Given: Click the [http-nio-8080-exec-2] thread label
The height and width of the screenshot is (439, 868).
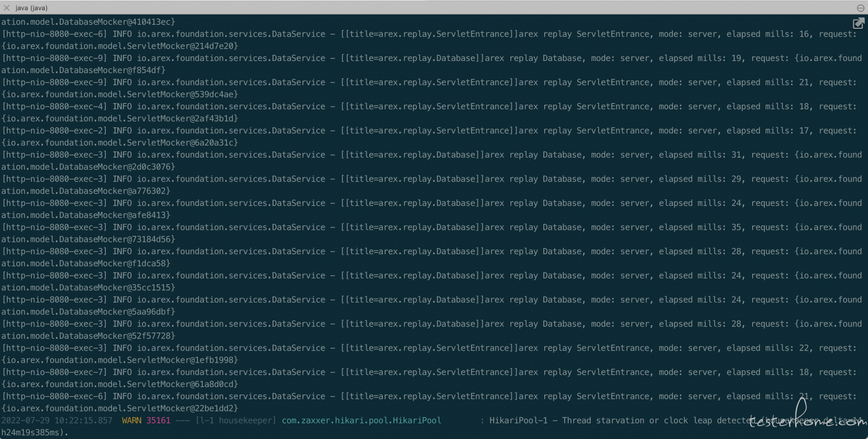Looking at the screenshot, I should click(55, 131).
